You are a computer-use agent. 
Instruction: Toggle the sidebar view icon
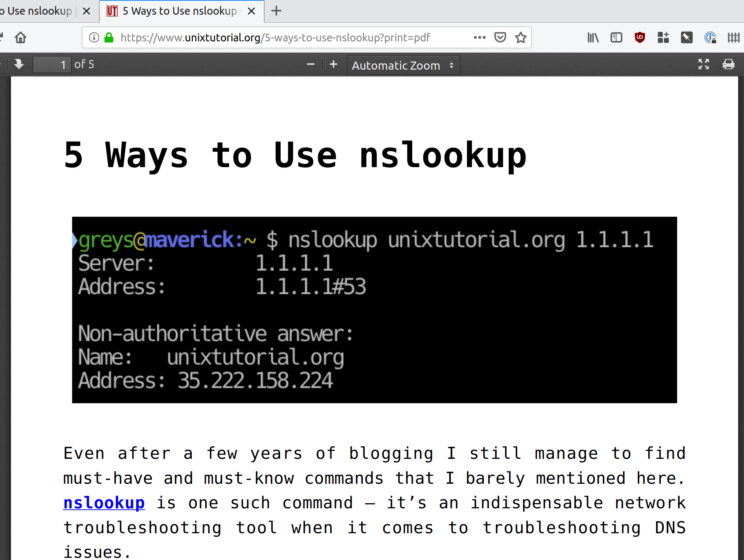pyautogui.click(x=616, y=37)
